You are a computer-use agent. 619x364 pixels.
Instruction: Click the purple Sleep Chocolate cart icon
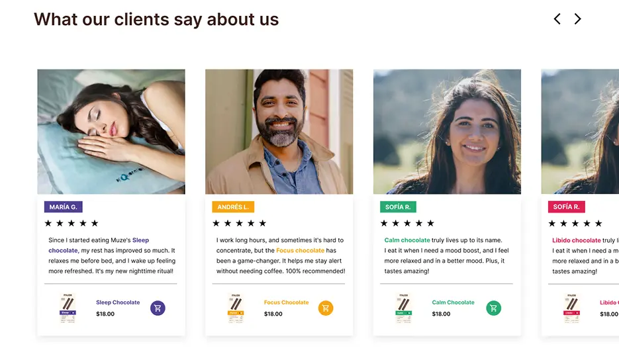point(158,308)
